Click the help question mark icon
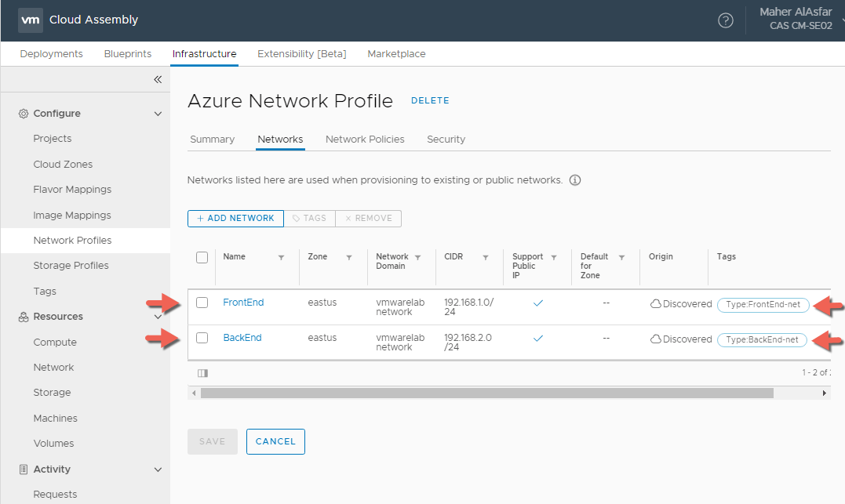845x504 pixels. (726, 20)
